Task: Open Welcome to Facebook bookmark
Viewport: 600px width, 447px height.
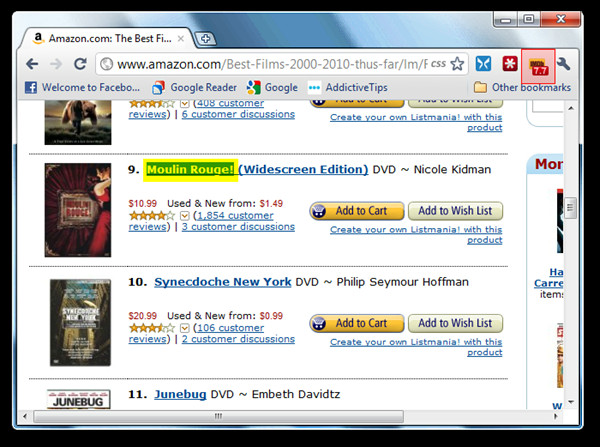Action: (x=82, y=88)
